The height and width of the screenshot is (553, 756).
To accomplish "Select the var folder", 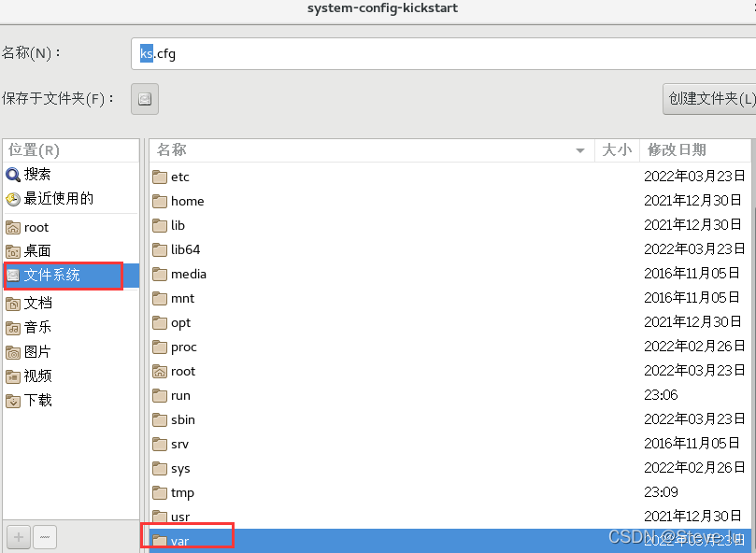I will tap(449, 541).
